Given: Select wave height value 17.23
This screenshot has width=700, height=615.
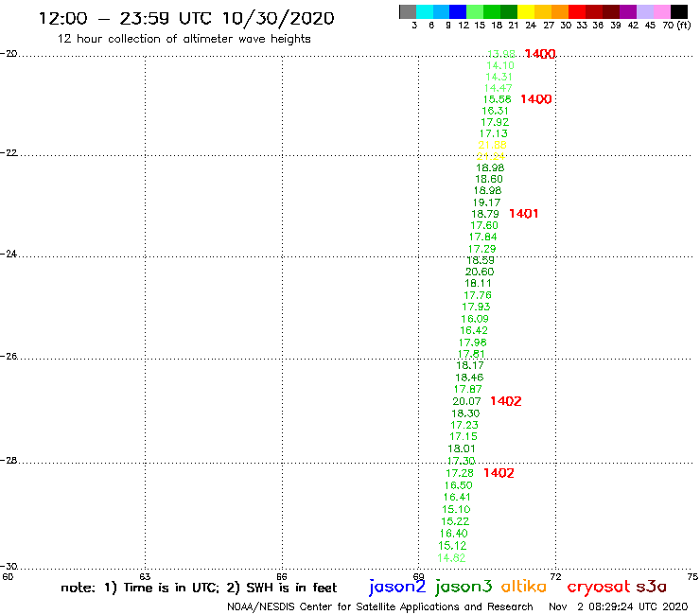Looking at the screenshot, I should [464, 425].
